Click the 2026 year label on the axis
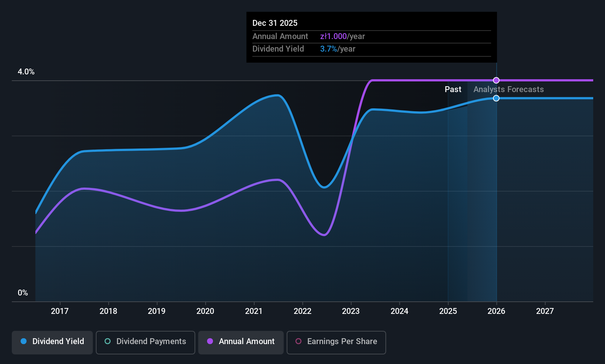Image resolution: width=605 pixels, height=364 pixels. (x=496, y=311)
